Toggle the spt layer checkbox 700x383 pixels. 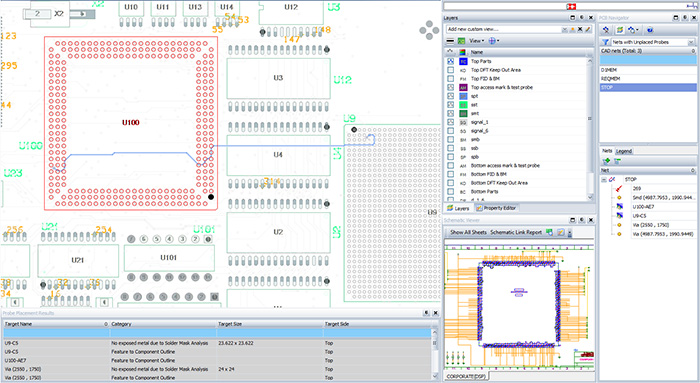point(450,96)
